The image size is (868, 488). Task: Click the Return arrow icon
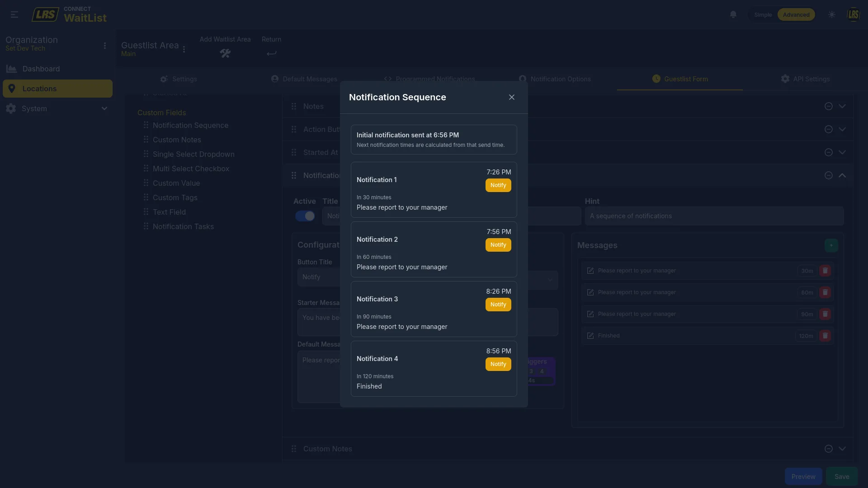[x=271, y=53]
